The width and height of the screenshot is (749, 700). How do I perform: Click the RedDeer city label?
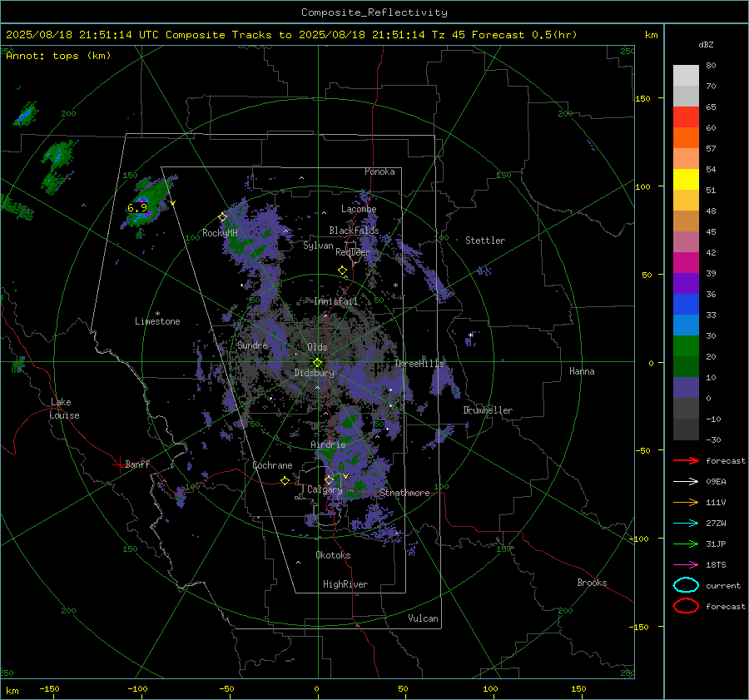click(x=353, y=252)
